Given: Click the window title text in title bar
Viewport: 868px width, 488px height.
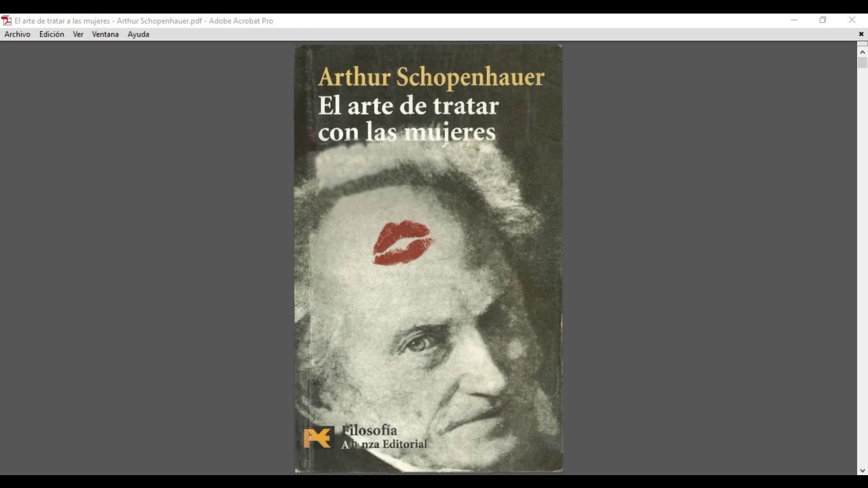Looking at the screenshot, I should coord(144,20).
